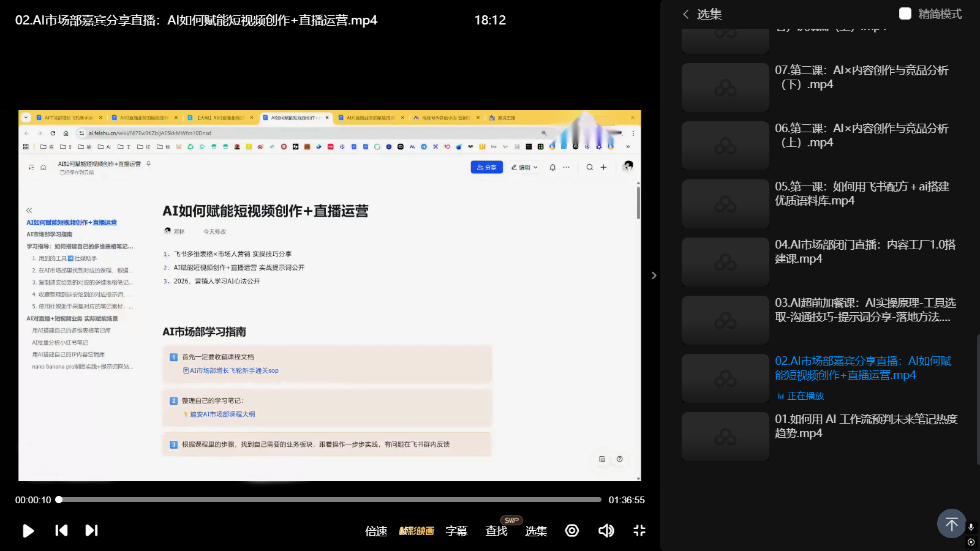Play 05.第一课 飞书配方 video
Viewport: 980px width, 551px height.
click(861, 193)
